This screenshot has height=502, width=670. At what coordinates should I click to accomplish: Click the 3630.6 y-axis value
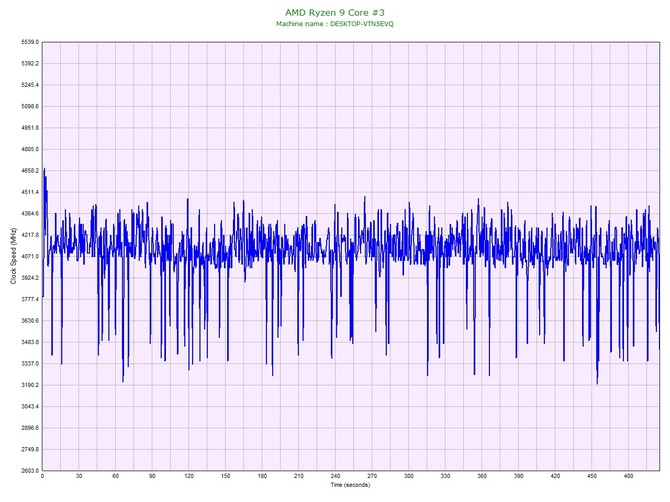(30, 321)
